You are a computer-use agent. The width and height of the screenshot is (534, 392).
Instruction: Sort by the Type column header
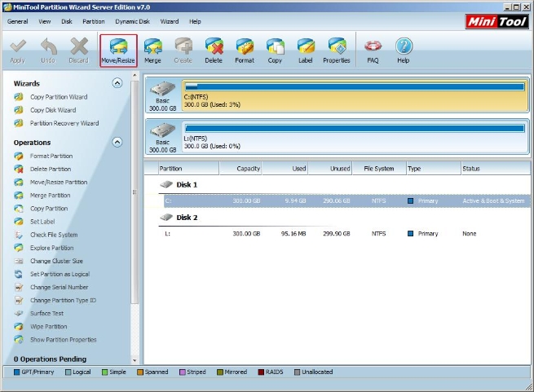[434, 169]
